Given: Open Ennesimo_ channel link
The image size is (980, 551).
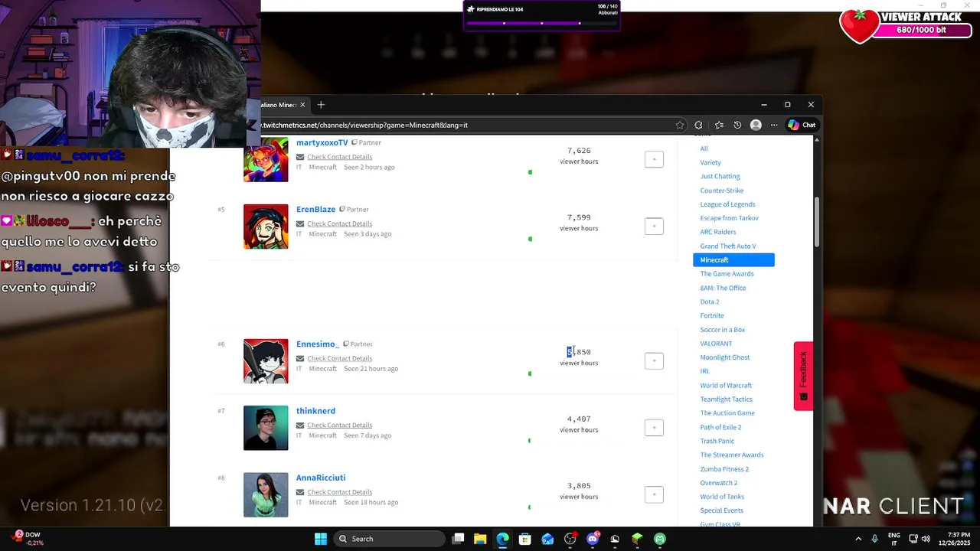Looking at the screenshot, I should pos(318,344).
